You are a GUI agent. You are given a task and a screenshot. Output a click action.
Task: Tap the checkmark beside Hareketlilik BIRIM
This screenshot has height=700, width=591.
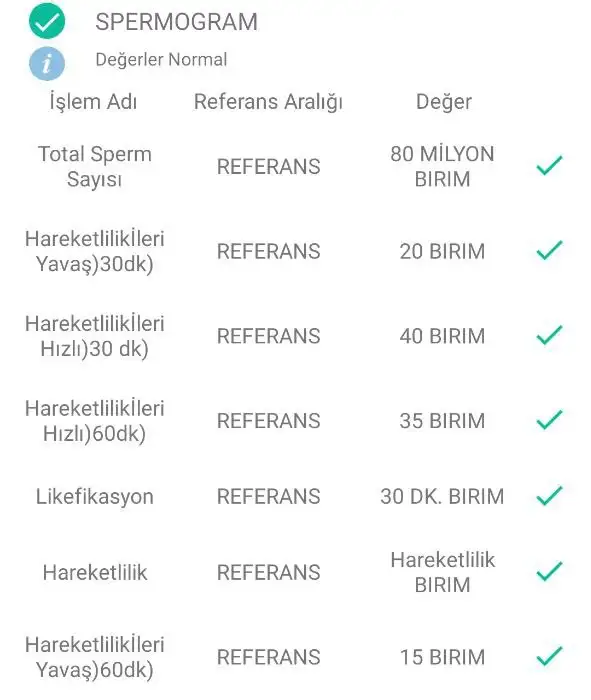549,571
